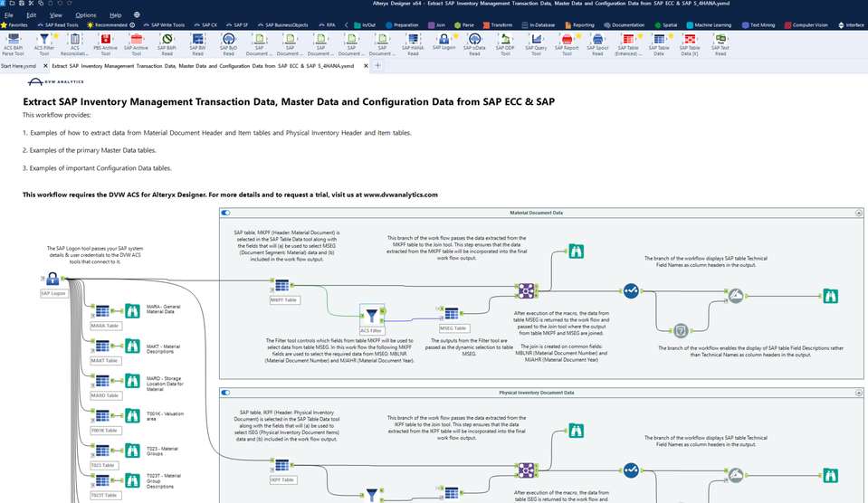The width and height of the screenshot is (868, 503).
Task: Select the ACS BAPI Parse Tool icon
Action: 14,39
